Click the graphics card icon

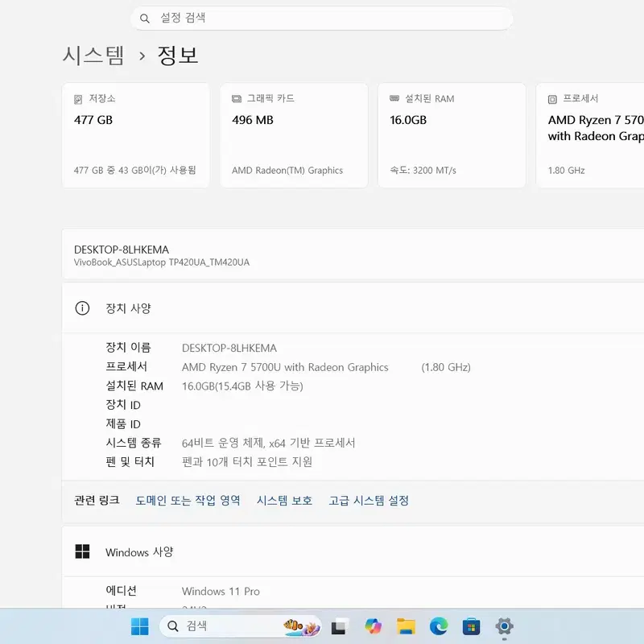(x=237, y=98)
